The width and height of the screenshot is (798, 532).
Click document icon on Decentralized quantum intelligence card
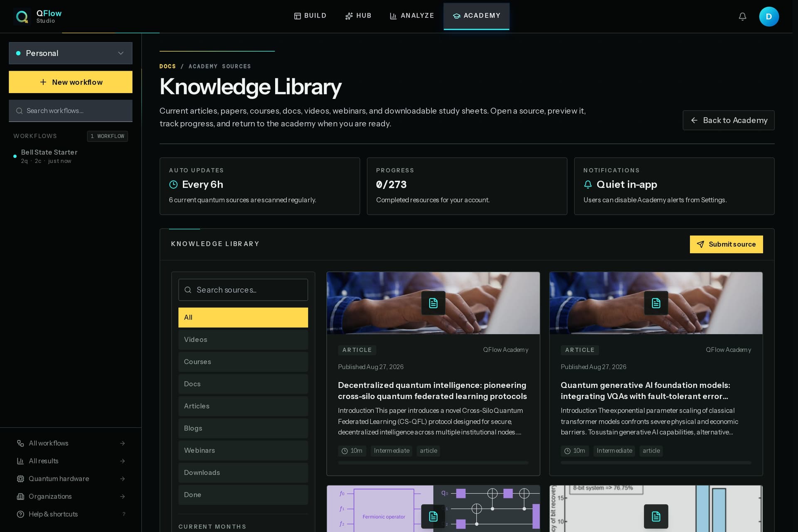pyautogui.click(x=433, y=303)
